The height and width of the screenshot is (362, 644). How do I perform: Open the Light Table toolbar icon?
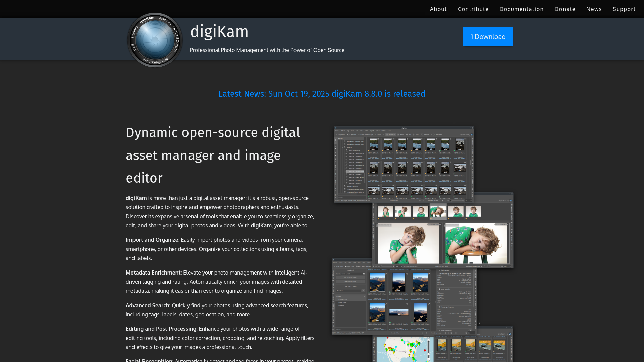[352, 135]
